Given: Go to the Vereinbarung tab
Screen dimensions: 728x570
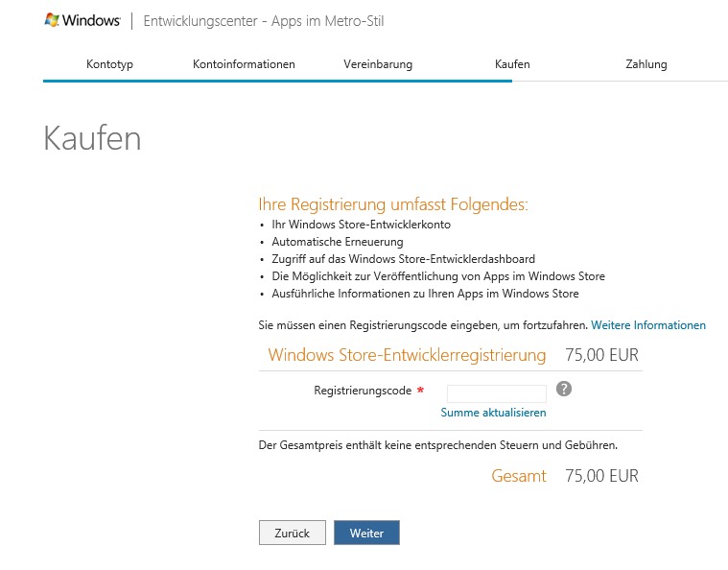Looking at the screenshot, I should [x=378, y=64].
